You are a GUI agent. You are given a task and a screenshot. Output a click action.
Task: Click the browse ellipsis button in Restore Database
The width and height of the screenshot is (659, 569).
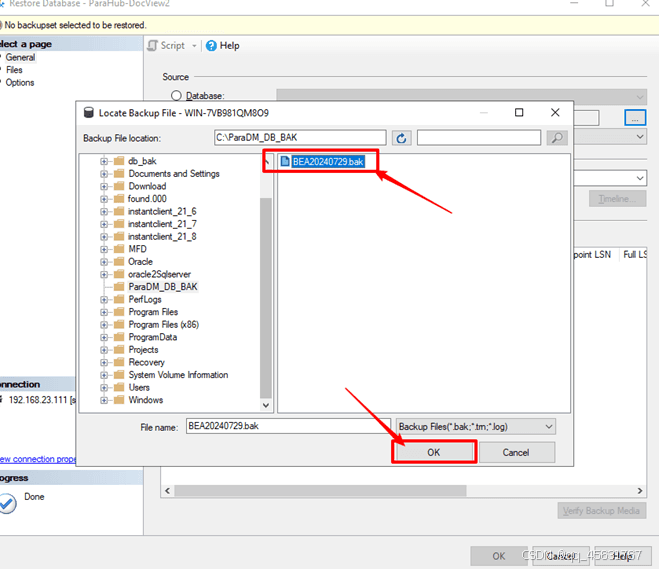coord(635,118)
